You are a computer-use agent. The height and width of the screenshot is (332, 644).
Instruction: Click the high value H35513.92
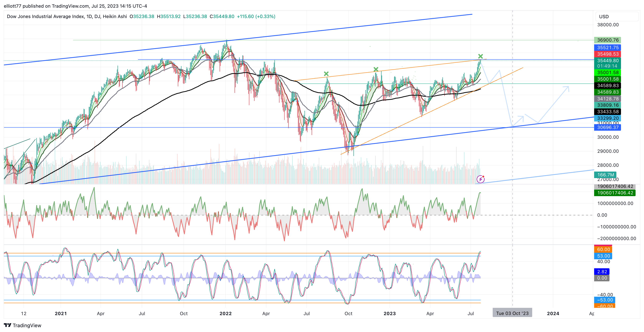coord(169,17)
